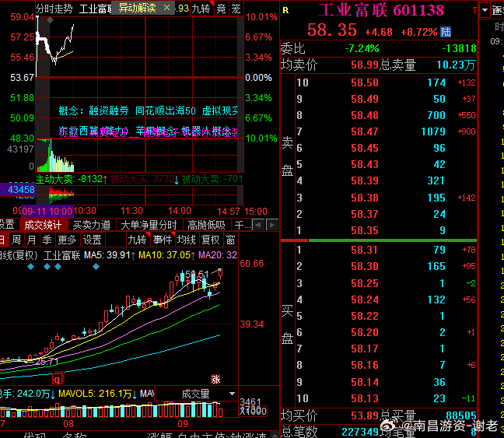Image resolution: width=504 pixels, height=438 pixels.
Task: Select the 月 monthly period button
Action: 31,240
